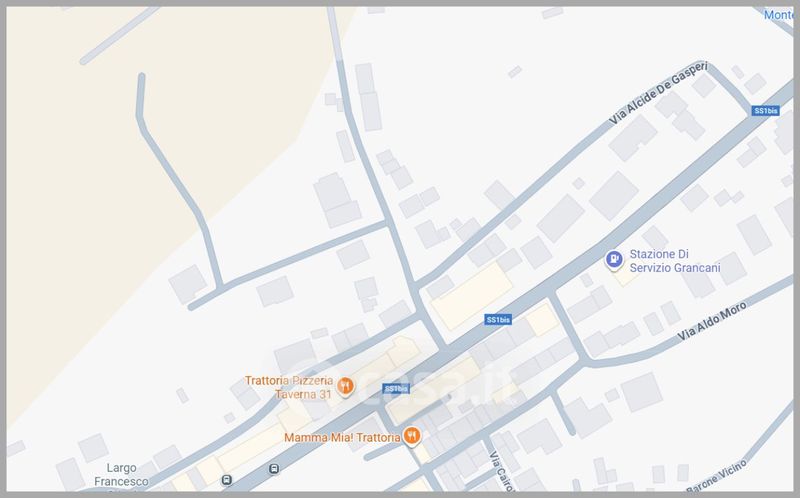Screen dimensions: 800x498
Task: Click the casa.it watermark on the map
Action: pos(402,386)
